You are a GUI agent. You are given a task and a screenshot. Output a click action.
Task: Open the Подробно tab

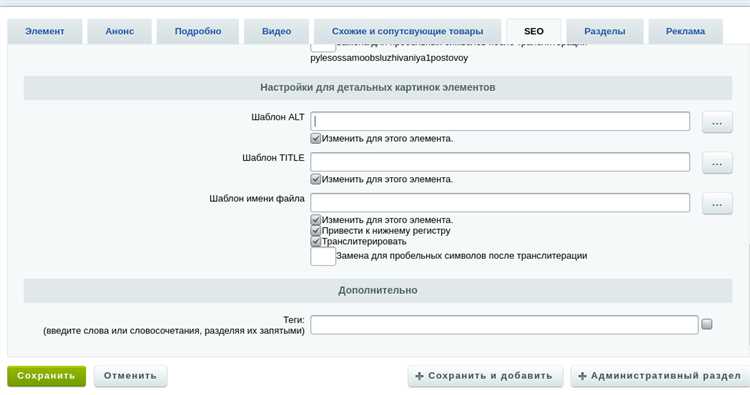point(198,32)
